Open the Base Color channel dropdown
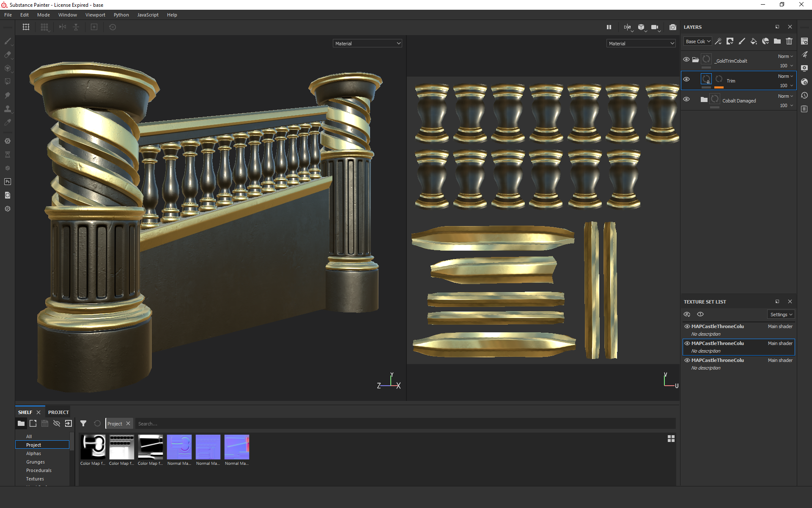Image resolution: width=812 pixels, height=508 pixels. (x=697, y=41)
